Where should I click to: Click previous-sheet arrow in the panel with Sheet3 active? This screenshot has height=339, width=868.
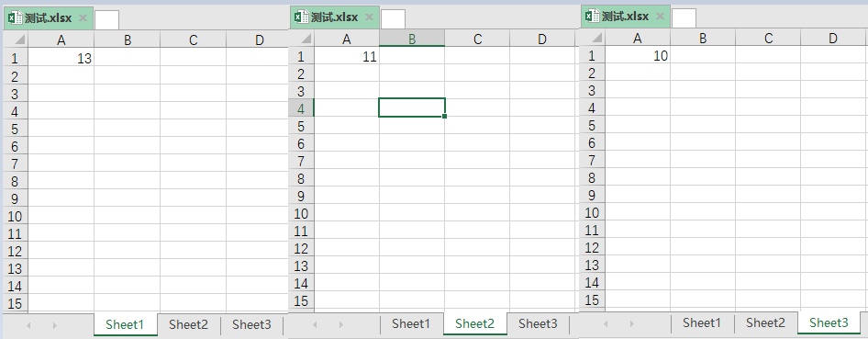tap(606, 323)
